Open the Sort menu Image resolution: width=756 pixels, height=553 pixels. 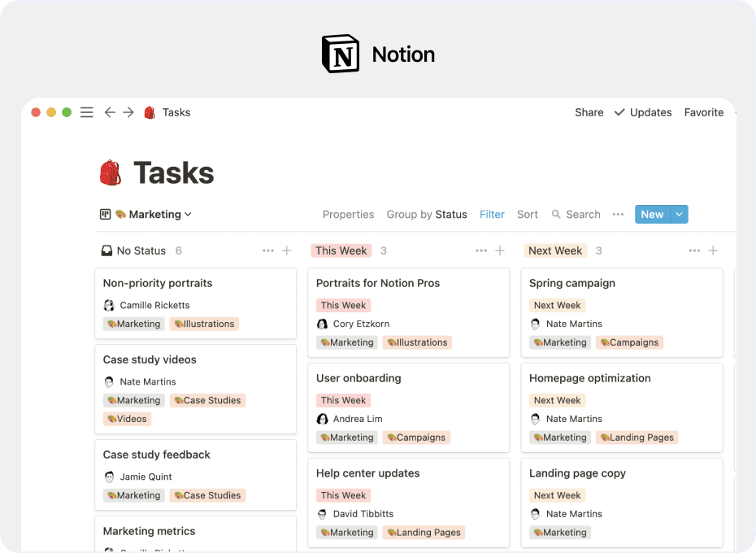coord(528,214)
